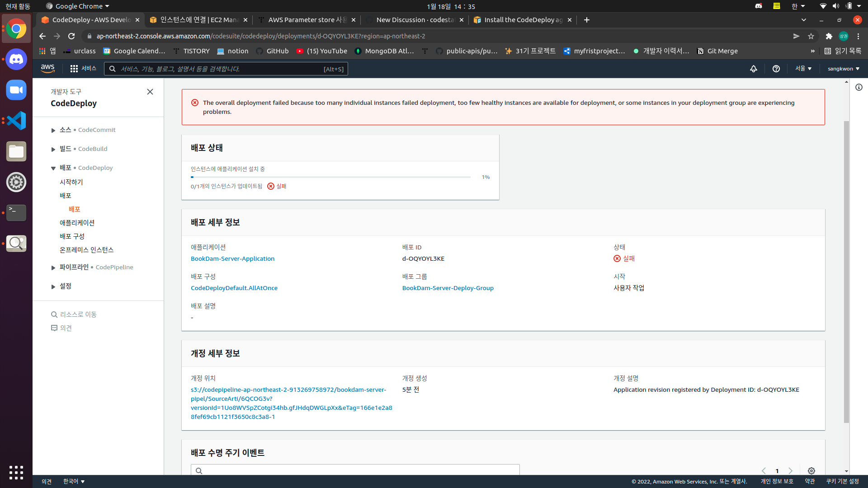
Task: Reload the current page
Action: click(x=71, y=36)
